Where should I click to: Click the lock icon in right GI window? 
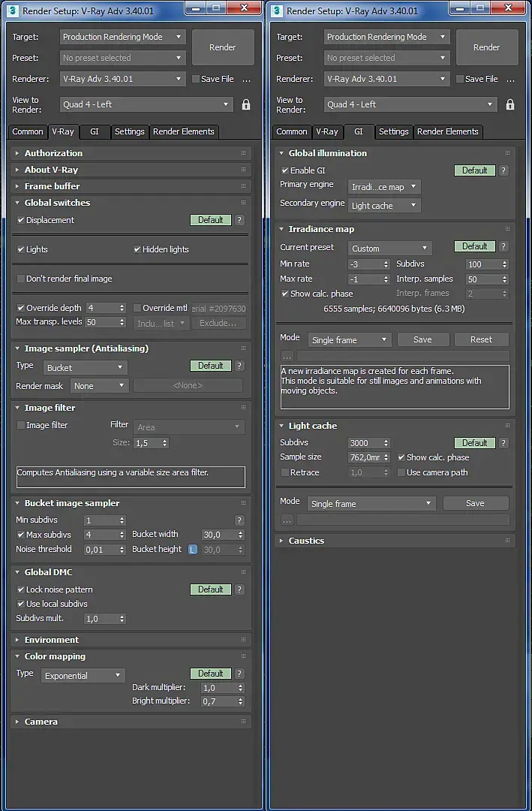[510, 104]
